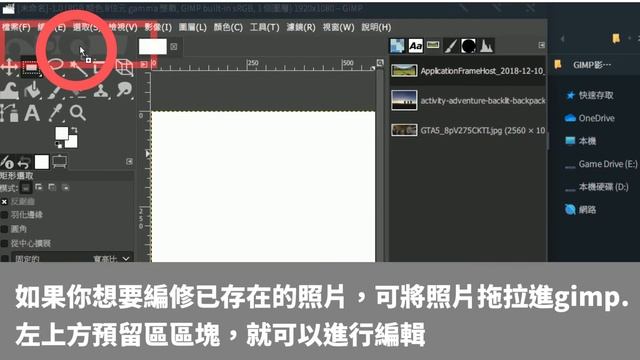This screenshot has width=640, height=360.
Task: Select the Warp Transform tool
Action: click(9, 91)
